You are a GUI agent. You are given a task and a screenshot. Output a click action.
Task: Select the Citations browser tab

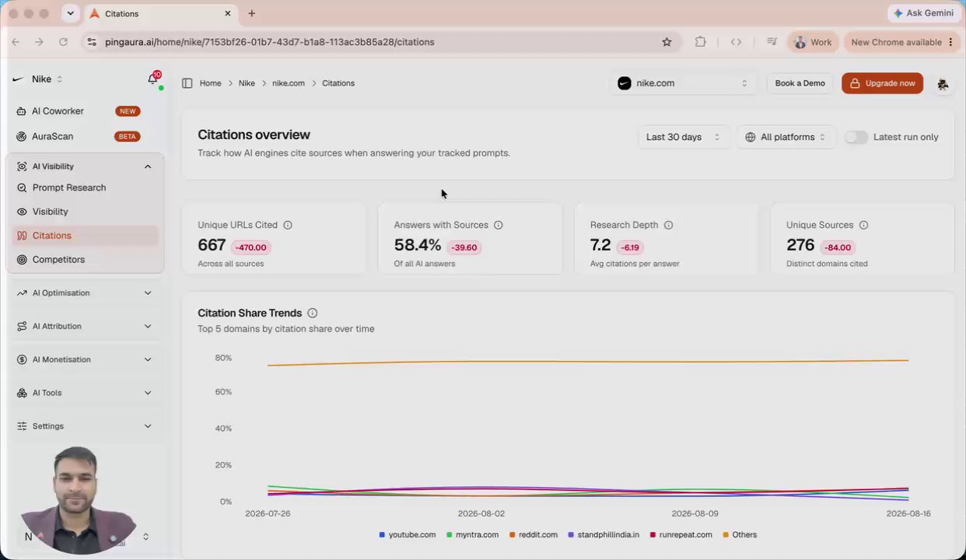[159, 13]
